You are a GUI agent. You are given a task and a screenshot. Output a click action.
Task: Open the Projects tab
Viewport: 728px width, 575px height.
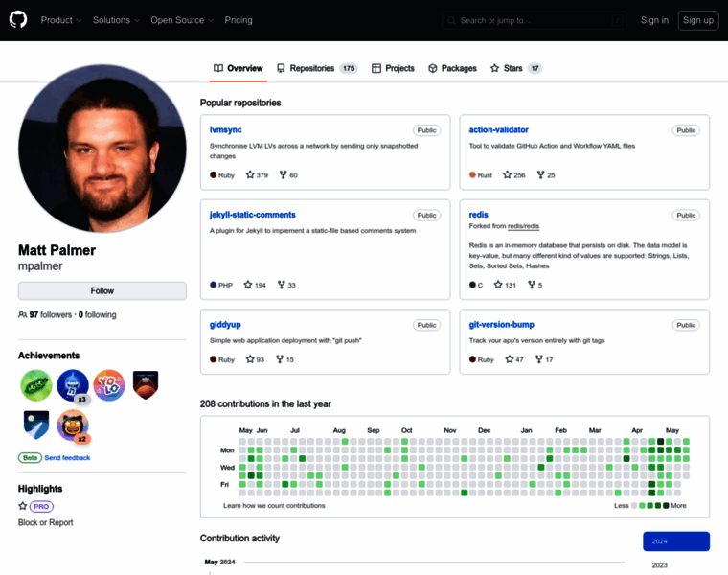point(393,68)
